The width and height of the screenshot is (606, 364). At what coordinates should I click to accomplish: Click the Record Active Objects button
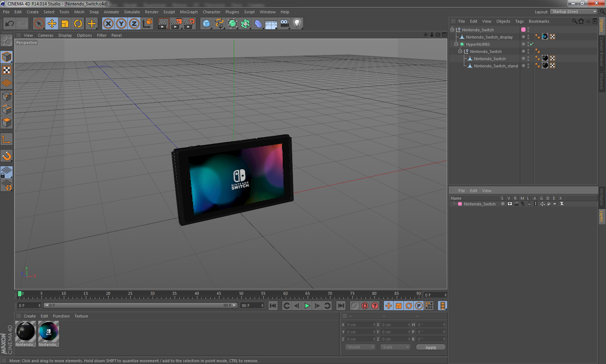point(355,306)
